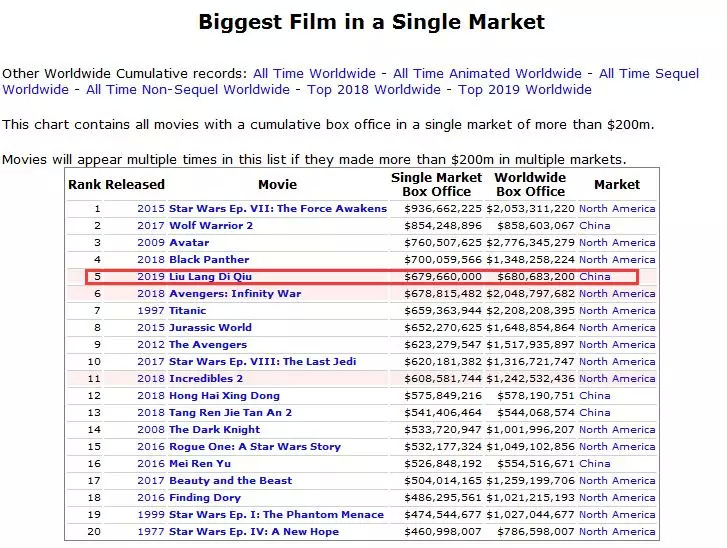727x548 pixels.
Task: Open Star Wars Ep. VII: The Force Awakens
Action: (277, 209)
